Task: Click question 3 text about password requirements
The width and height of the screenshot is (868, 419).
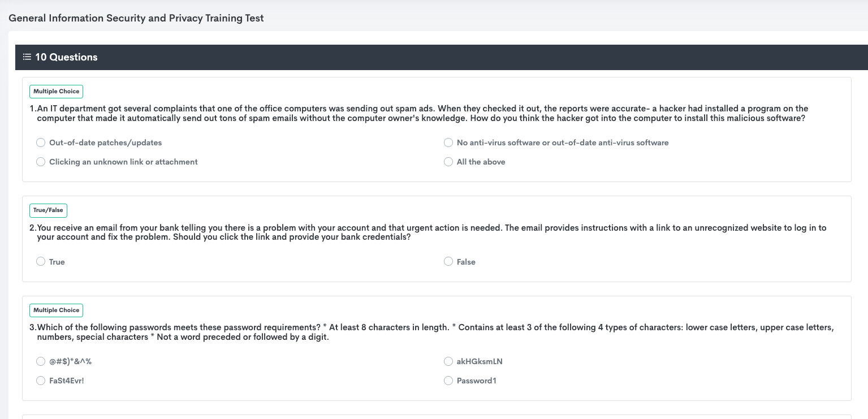Action: (x=431, y=332)
